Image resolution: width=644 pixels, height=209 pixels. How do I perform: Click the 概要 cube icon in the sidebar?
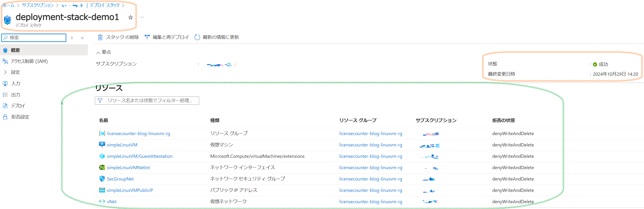pos(5,50)
